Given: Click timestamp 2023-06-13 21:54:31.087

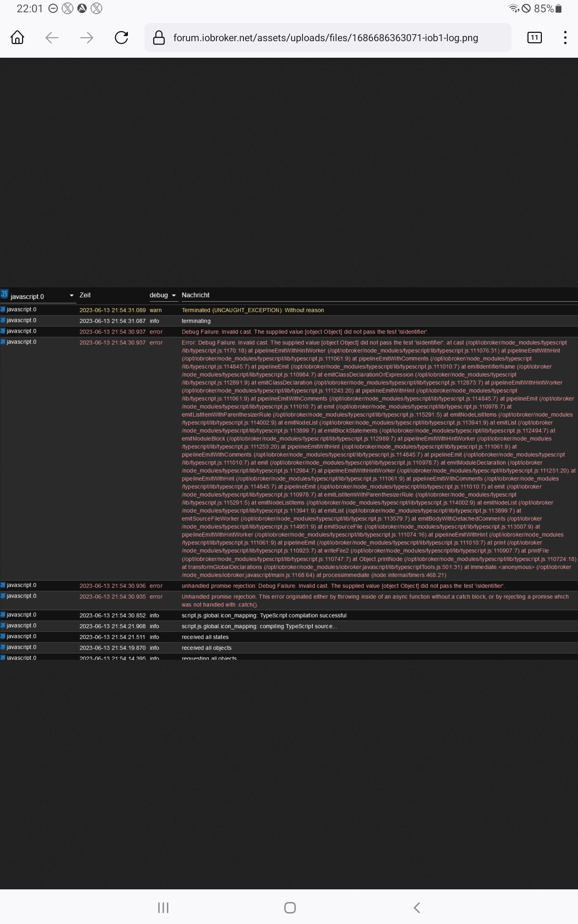Looking at the screenshot, I should point(112,321).
